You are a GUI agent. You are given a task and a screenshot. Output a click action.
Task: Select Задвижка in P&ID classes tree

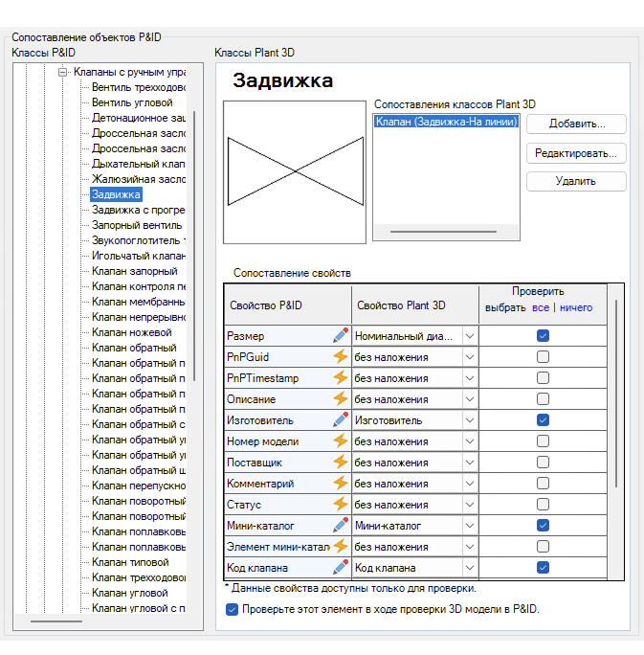pyautogui.click(x=116, y=194)
